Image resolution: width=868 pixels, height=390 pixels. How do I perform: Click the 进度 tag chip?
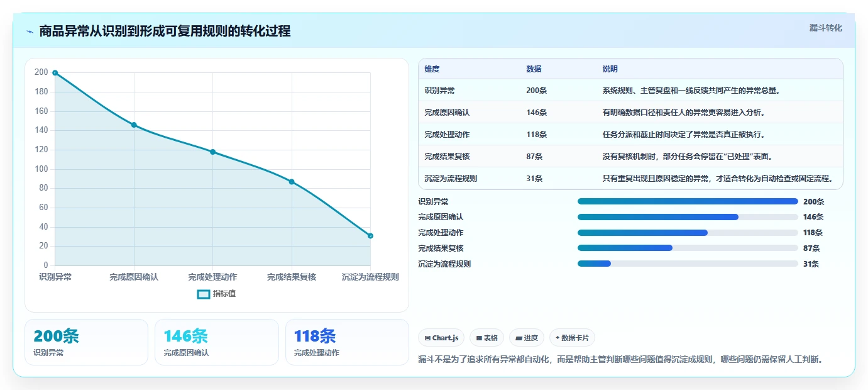527,338
